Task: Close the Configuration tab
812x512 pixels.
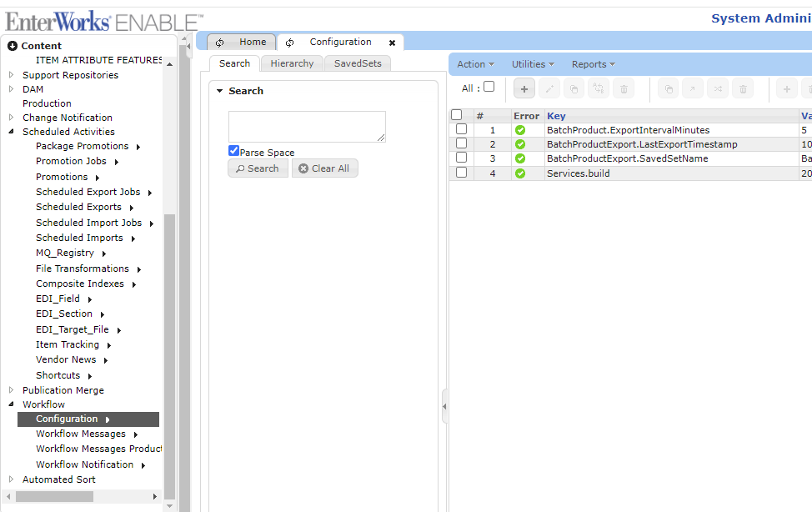Action: [x=392, y=43]
